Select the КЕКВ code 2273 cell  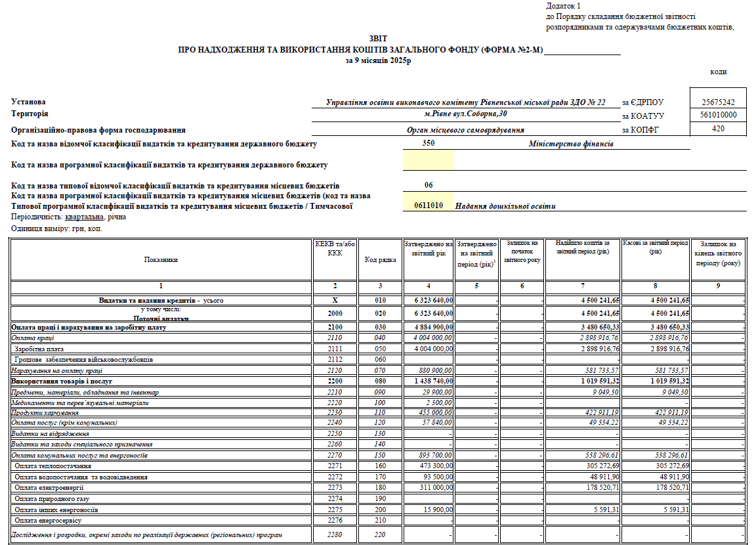click(x=335, y=488)
